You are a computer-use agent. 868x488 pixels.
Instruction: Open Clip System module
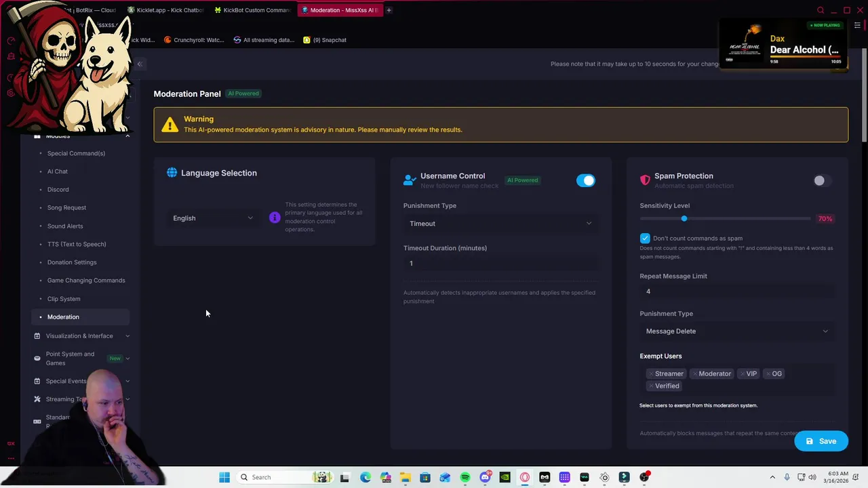click(x=64, y=299)
